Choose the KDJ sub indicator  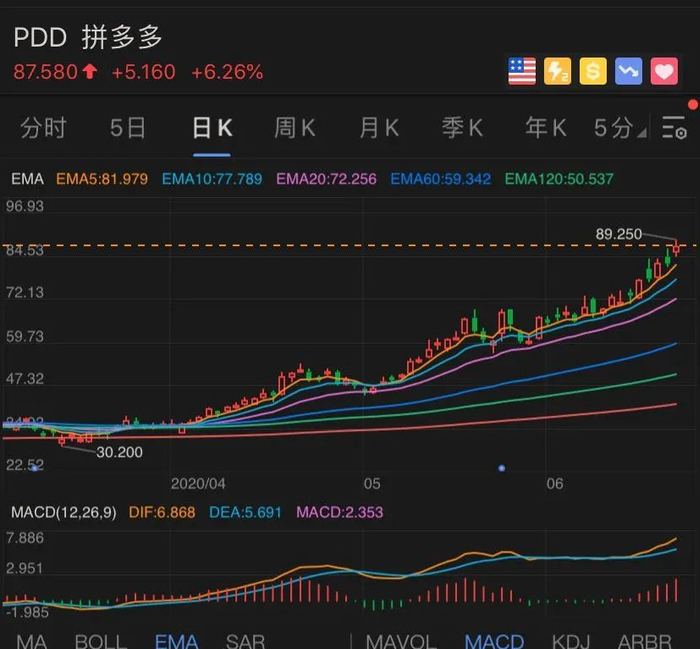pyautogui.click(x=571, y=642)
